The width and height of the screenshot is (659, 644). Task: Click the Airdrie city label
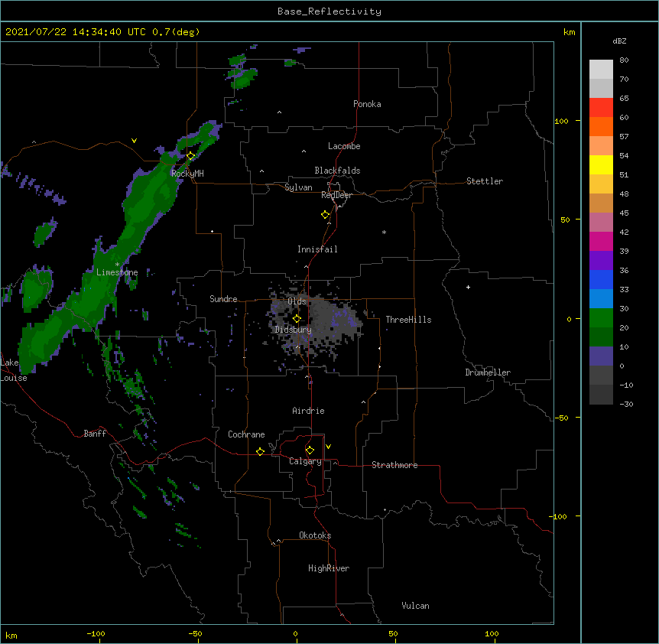(x=309, y=411)
